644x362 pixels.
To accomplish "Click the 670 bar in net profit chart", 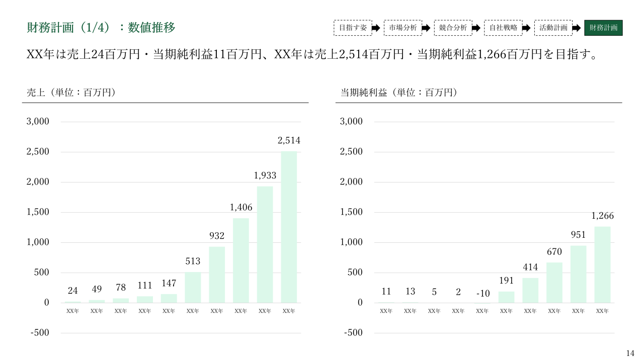I will click(x=554, y=283).
